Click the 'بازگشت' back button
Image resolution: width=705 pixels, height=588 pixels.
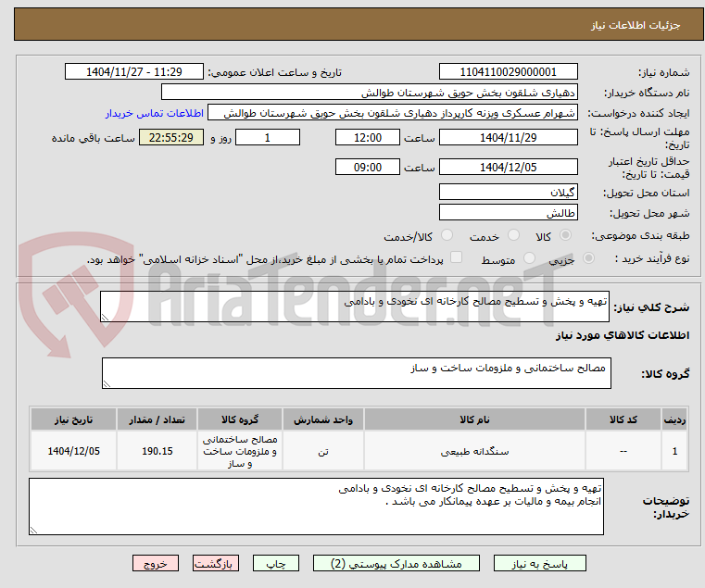coord(216,563)
